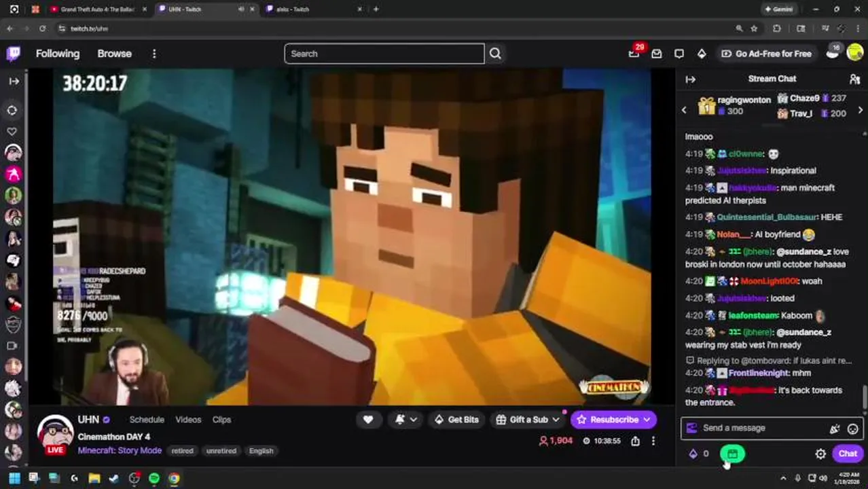
Task: Open the emote picker smiley
Action: pyautogui.click(x=853, y=429)
